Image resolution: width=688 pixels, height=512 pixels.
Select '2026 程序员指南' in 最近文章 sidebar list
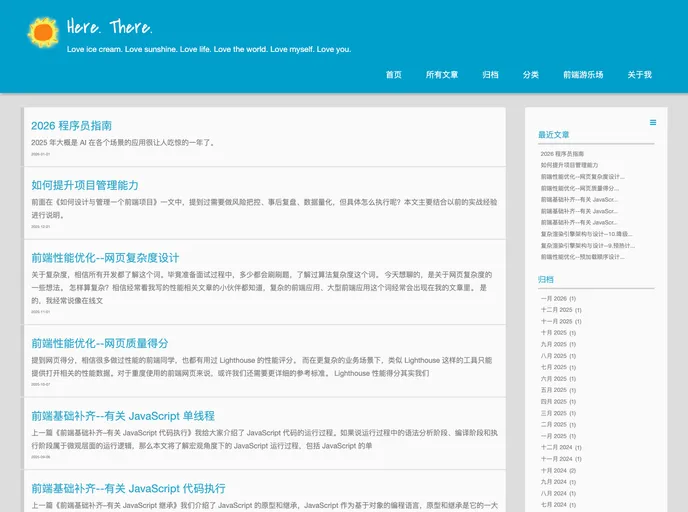[x=562, y=154]
